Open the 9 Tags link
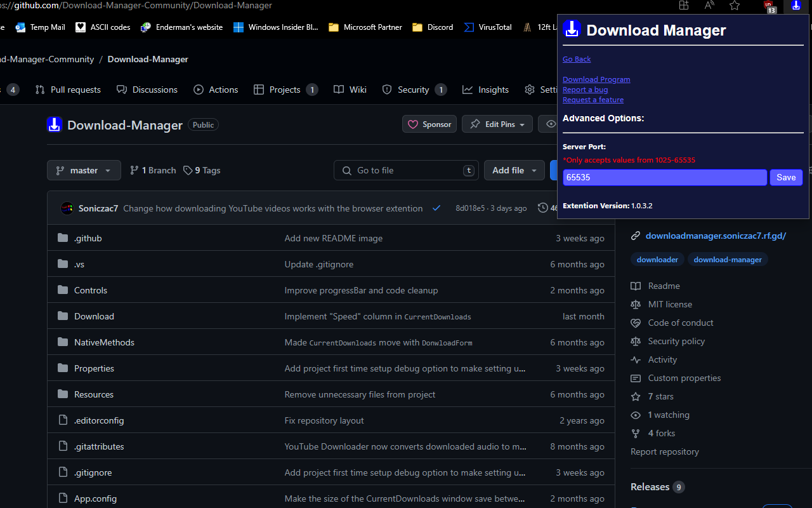 click(x=202, y=170)
